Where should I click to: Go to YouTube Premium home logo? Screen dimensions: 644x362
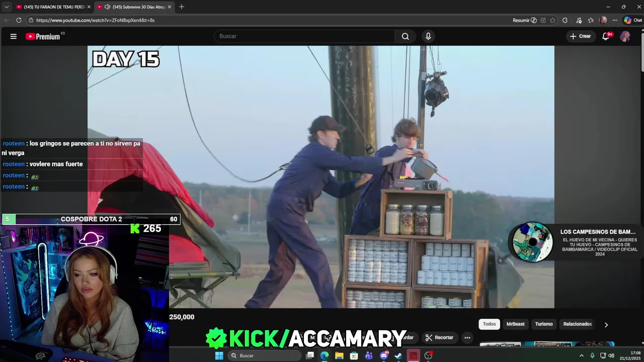(43, 36)
